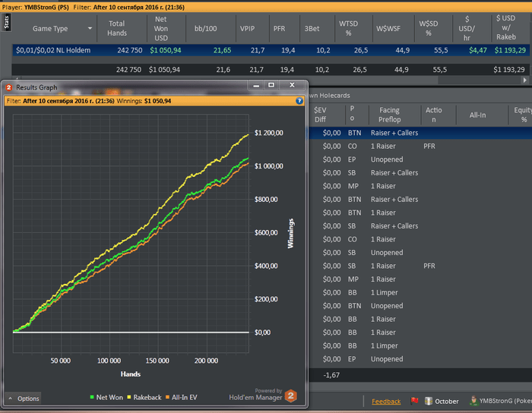Screen dimensions: 532x413
Task: Toggle the Net Won green legend swatch
Action: click(92, 397)
